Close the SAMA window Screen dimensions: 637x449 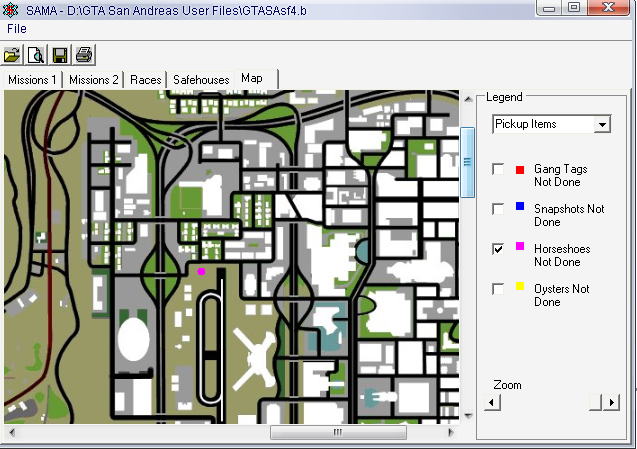coord(608,8)
